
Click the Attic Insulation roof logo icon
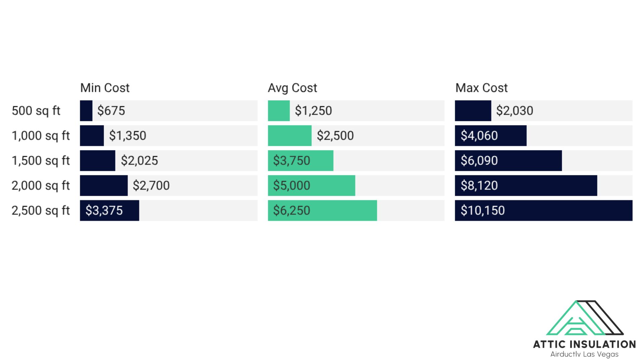coord(585,318)
